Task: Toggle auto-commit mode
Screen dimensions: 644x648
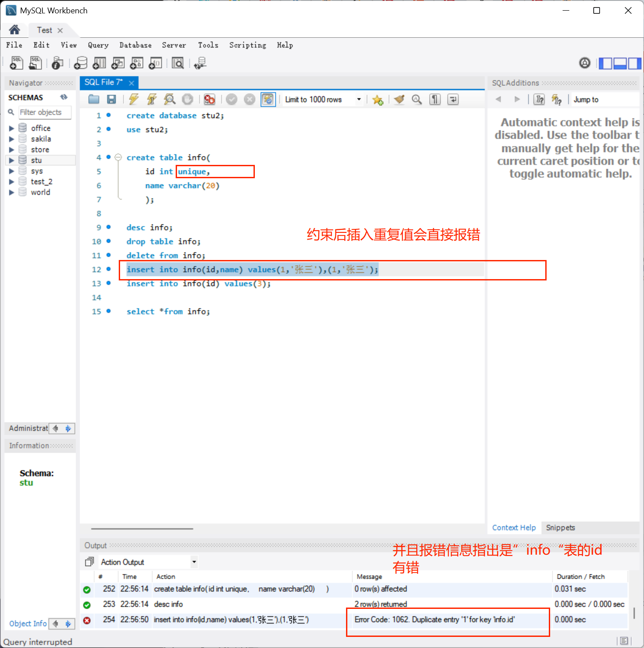Action: (x=268, y=100)
